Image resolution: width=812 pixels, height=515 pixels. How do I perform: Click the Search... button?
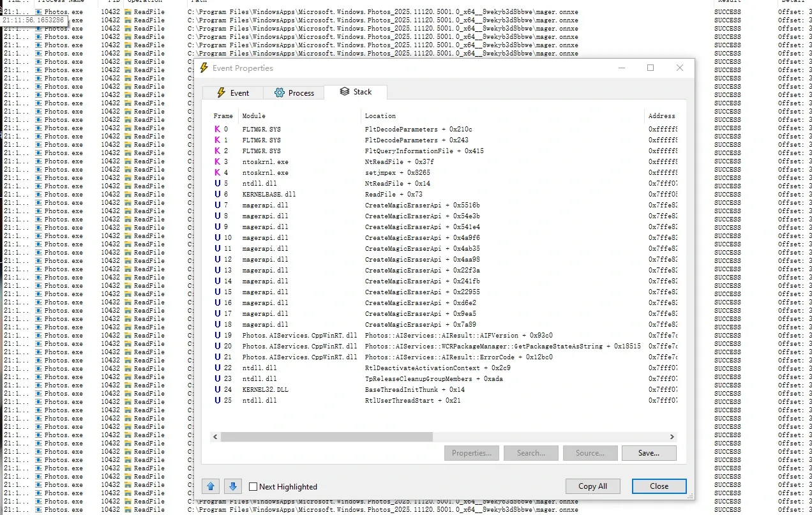coord(530,453)
